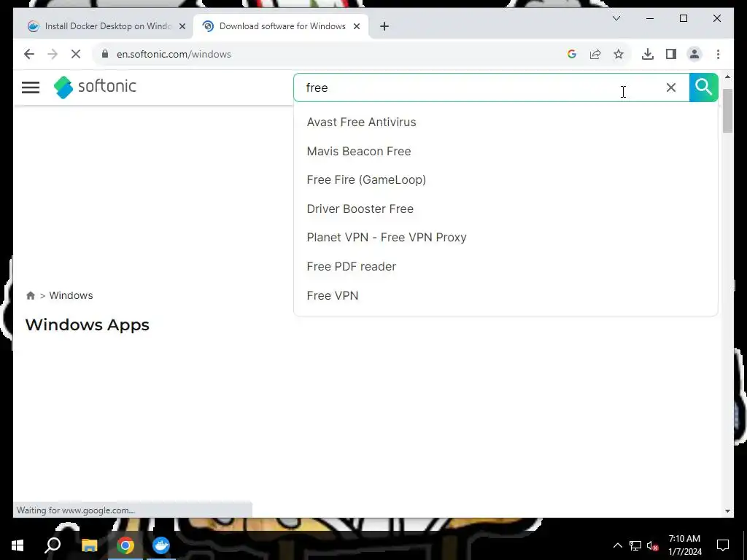Open Windows notification center
The height and width of the screenshot is (560, 747).
tap(723, 545)
